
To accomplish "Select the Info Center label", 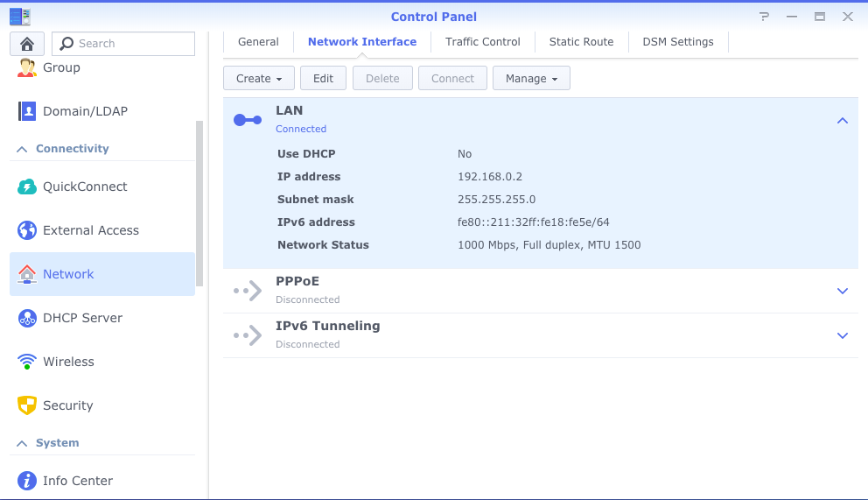I will click(x=78, y=481).
